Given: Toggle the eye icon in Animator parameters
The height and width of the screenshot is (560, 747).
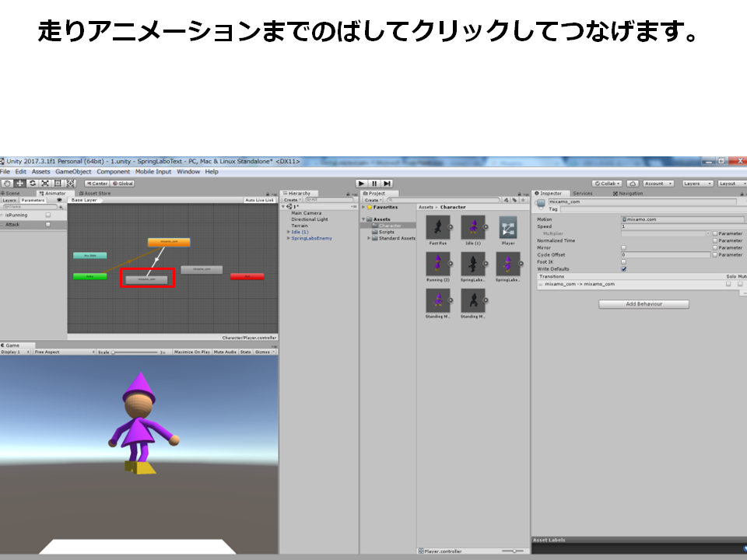Looking at the screenshot, I should point(60,201).
